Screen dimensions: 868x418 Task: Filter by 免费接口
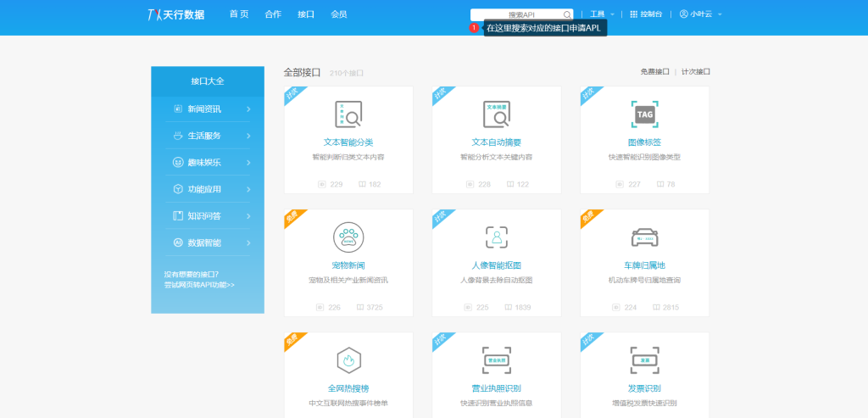tap(654, 72)
